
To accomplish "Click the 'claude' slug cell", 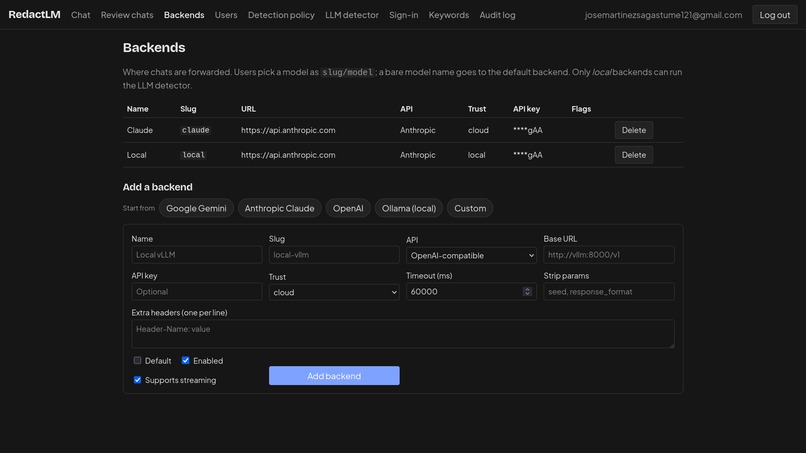I will tap(195, 130).
